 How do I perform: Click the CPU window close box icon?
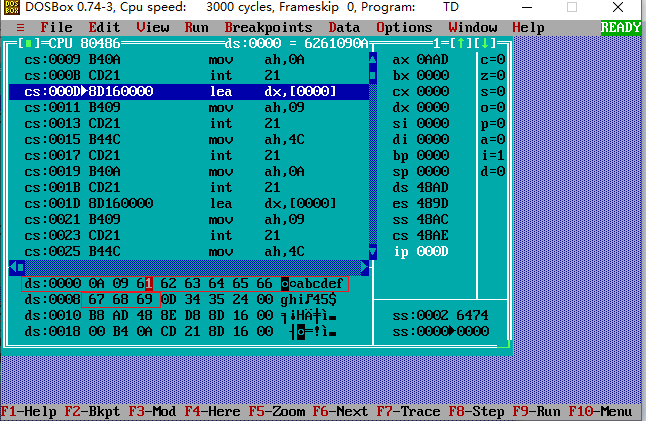28,43
